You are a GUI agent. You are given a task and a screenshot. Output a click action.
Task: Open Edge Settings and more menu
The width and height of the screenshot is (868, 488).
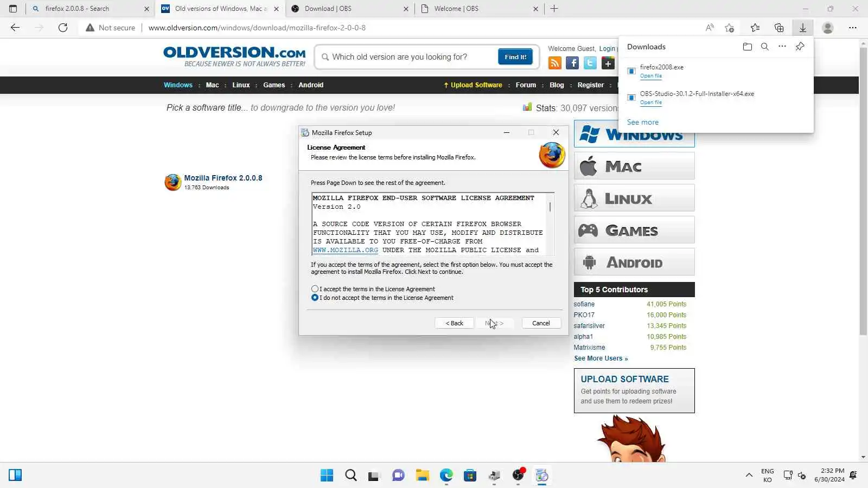(x=853, y=28)
